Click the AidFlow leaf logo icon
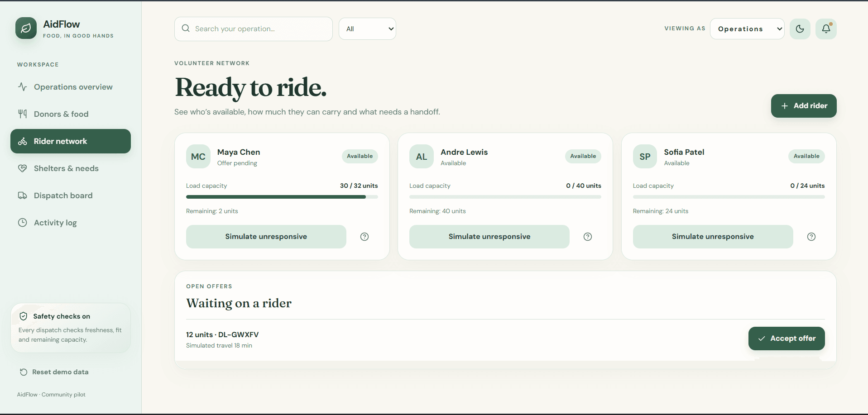 coord(26,28)
